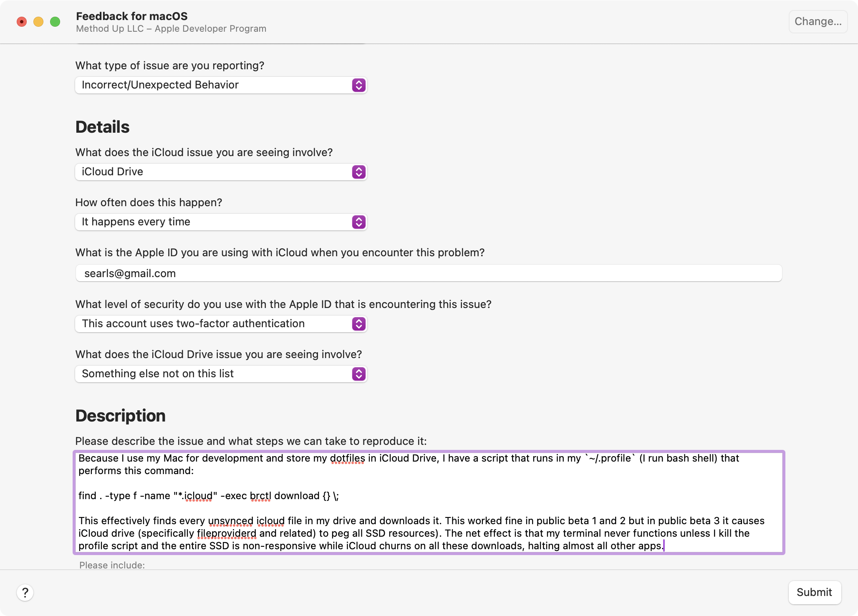Click the stepper up arrow on issue type
This screenshot has height=616, width=858.
(358, 82)
